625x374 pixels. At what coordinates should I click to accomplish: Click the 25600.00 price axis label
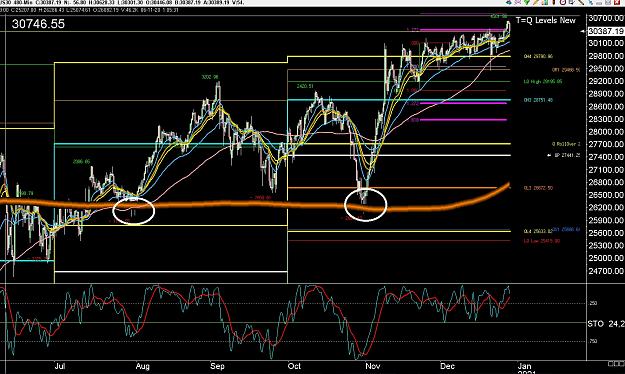coord(606,232)
